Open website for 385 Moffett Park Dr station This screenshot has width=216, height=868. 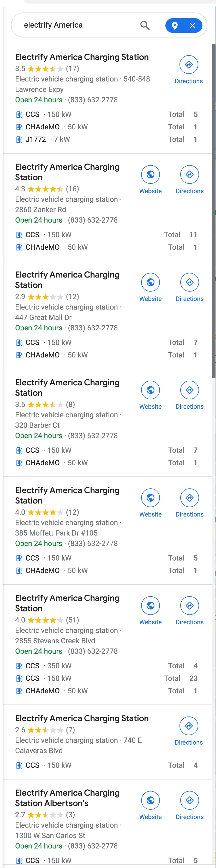(x=151, y=504)
